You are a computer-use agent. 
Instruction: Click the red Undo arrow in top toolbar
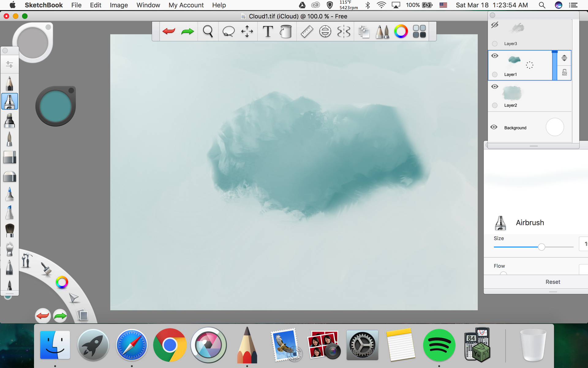coord(169,31)
